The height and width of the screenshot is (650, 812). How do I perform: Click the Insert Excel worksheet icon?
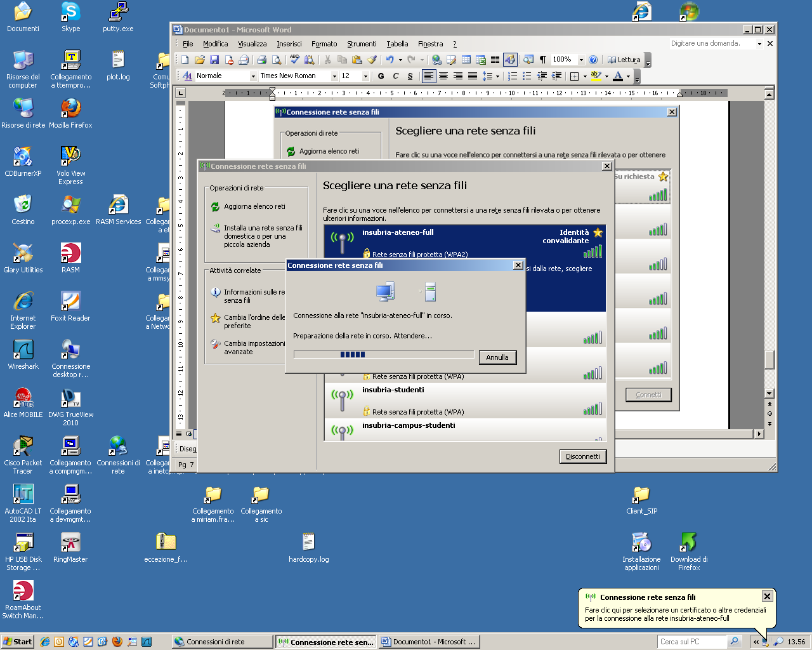pos(481,60)
